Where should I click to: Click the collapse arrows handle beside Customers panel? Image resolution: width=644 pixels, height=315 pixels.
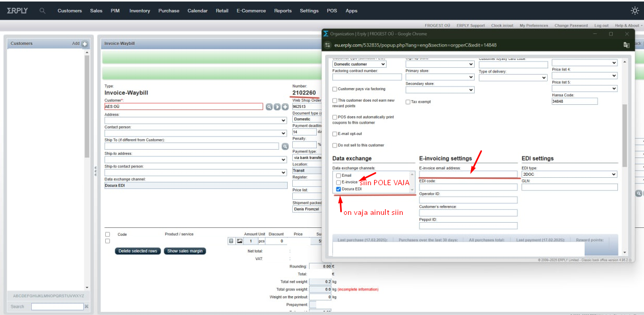click(95, 171)
